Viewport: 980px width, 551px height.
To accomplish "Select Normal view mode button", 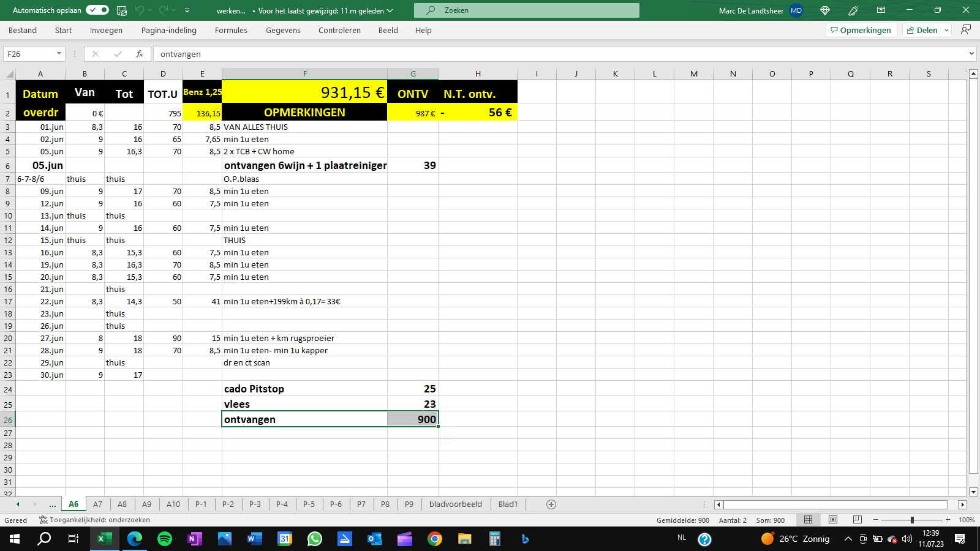I will tap(809, 520).
